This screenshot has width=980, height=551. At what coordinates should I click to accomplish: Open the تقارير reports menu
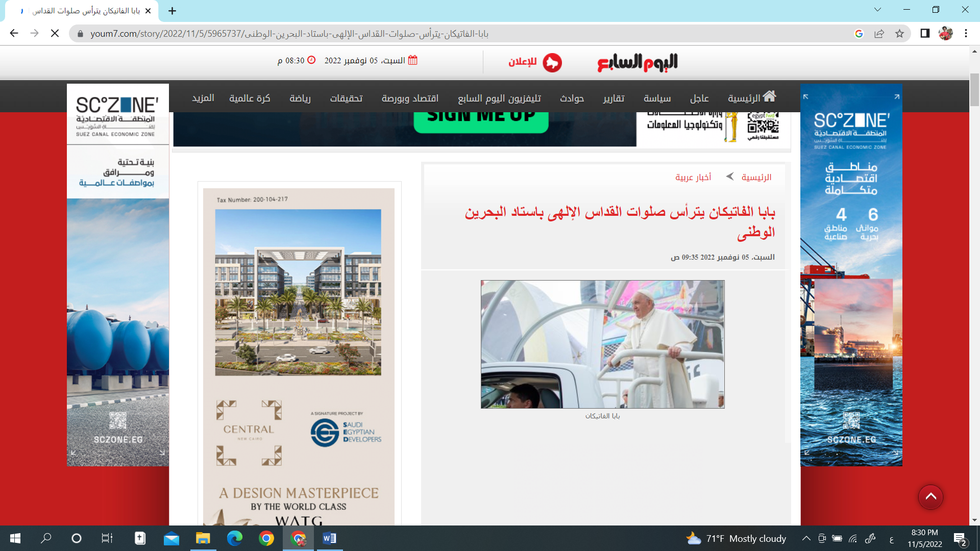coord(614,98)
